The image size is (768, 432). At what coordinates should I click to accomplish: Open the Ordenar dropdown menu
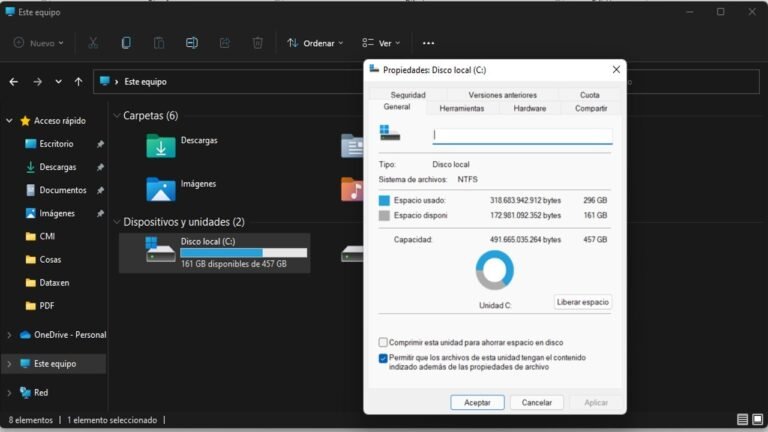coord(315,43)
